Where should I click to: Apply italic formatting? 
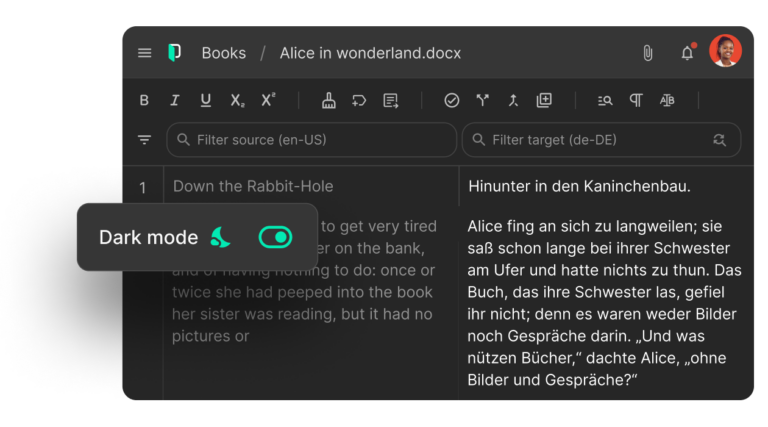tap(174, 100)
